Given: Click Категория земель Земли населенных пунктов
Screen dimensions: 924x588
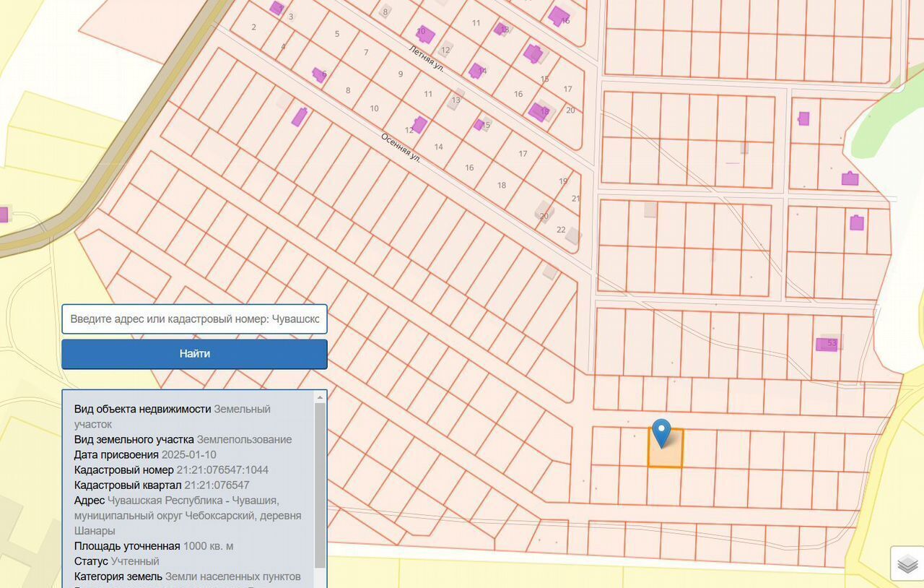Looking at the screenshot, I should click(x=187, y=576).
